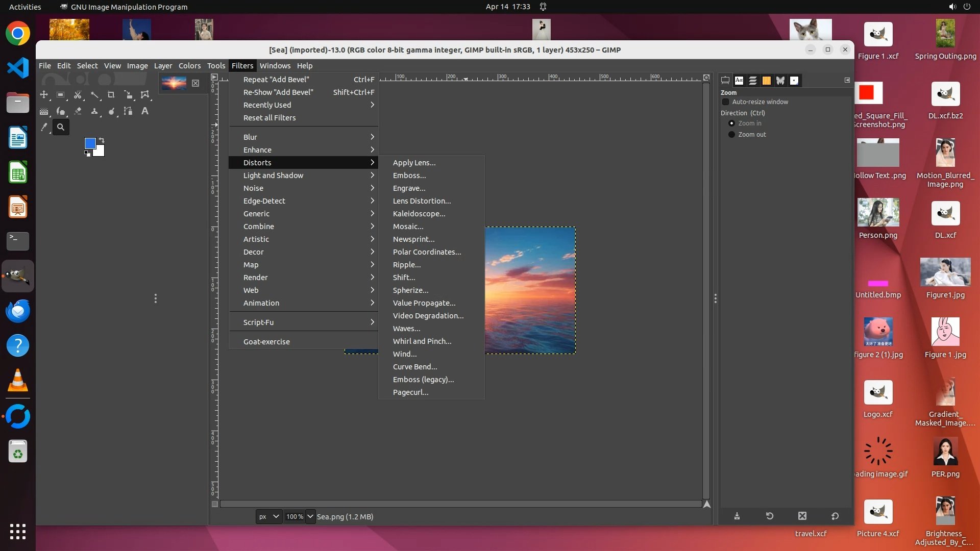The height and width of the screenshot is (551, 980).
Task: Select the Fuzzy Select wand tool
Action: tap(94, 95)
